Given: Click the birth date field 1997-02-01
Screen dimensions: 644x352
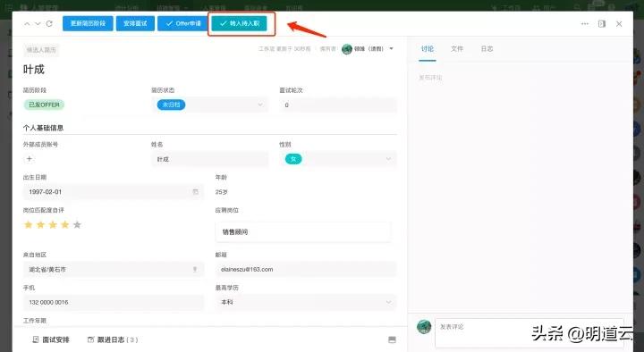Looking at the screenshot, I should pyautogui.click(x=114, y=192).
